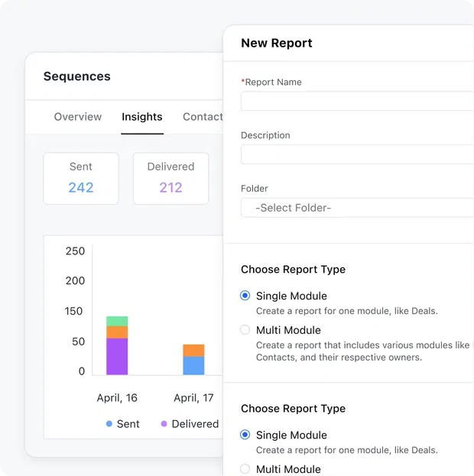Click the Report Name input field

point(357,102)
